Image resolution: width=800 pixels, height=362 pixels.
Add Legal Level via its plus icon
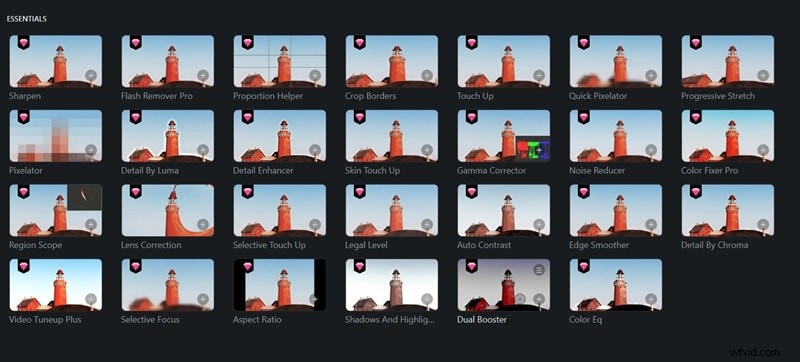coord(427,224)
